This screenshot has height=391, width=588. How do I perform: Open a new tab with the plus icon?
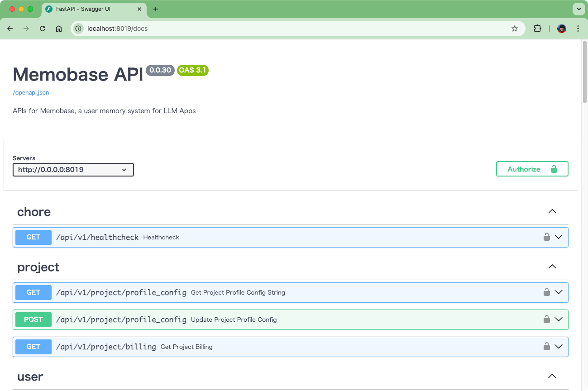(x=156, y=9)
